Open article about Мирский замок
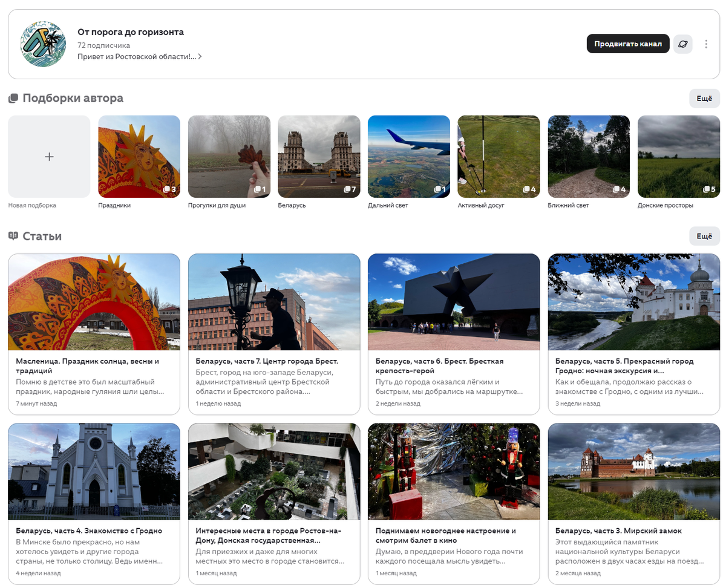Viewport: 726px width, 588px height. coord(634,504)
